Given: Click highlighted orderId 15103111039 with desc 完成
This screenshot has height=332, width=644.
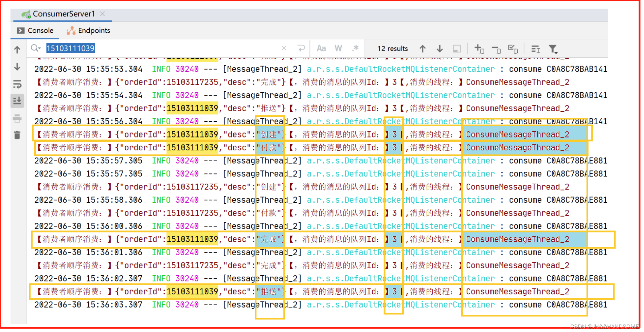Looking at the screenshot, I should (x=192, y=239).
